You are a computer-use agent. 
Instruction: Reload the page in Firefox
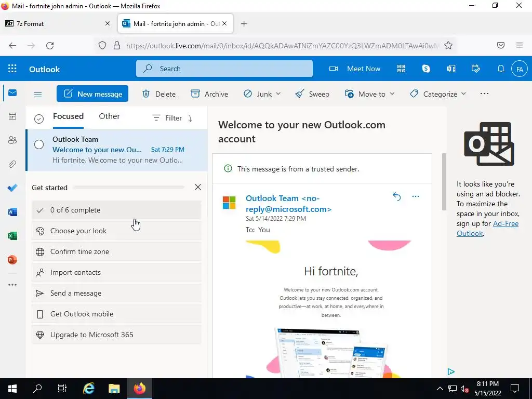tap(50, 46)
